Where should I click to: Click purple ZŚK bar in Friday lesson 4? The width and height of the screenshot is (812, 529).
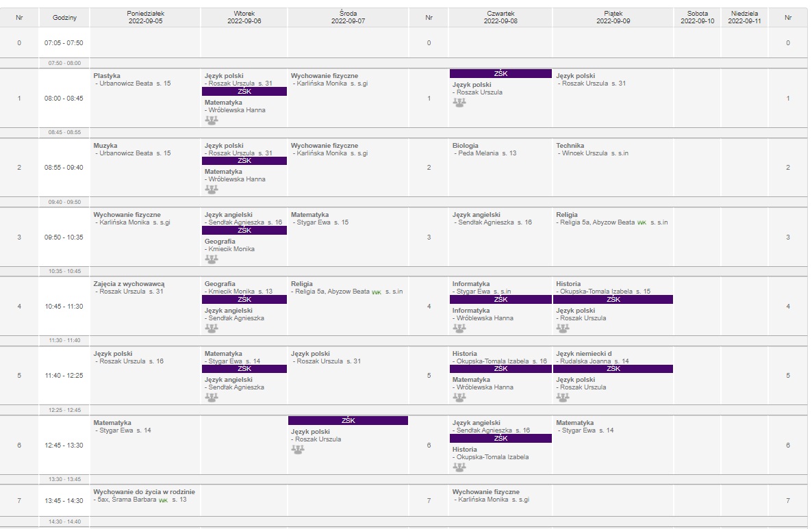point(613,299)
